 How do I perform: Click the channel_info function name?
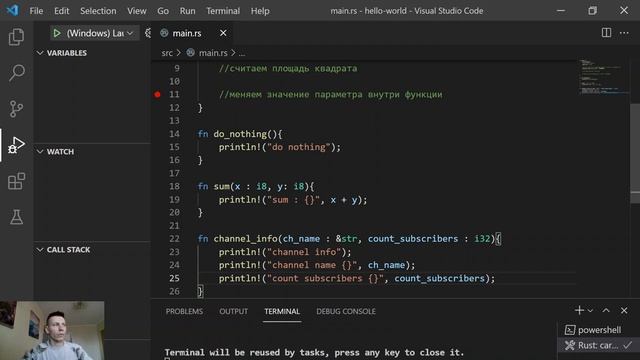[x=245, y=239]
